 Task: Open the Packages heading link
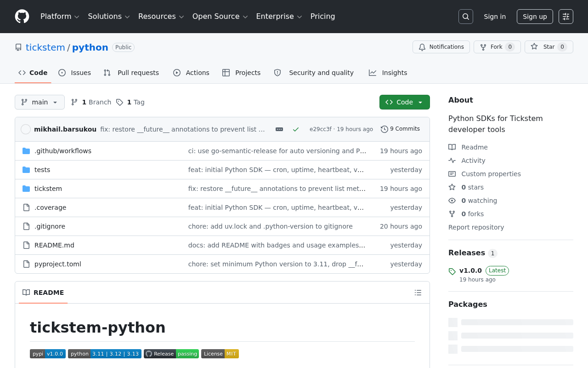(468, 305)
